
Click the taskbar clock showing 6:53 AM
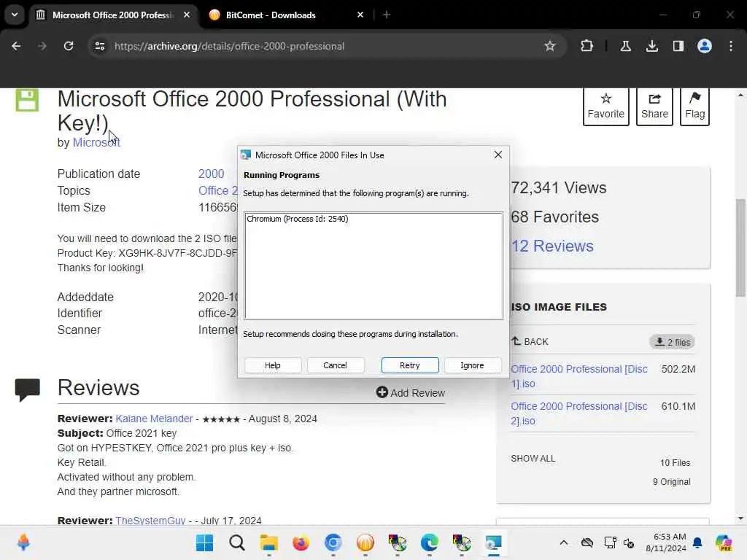tap(666, 542)
